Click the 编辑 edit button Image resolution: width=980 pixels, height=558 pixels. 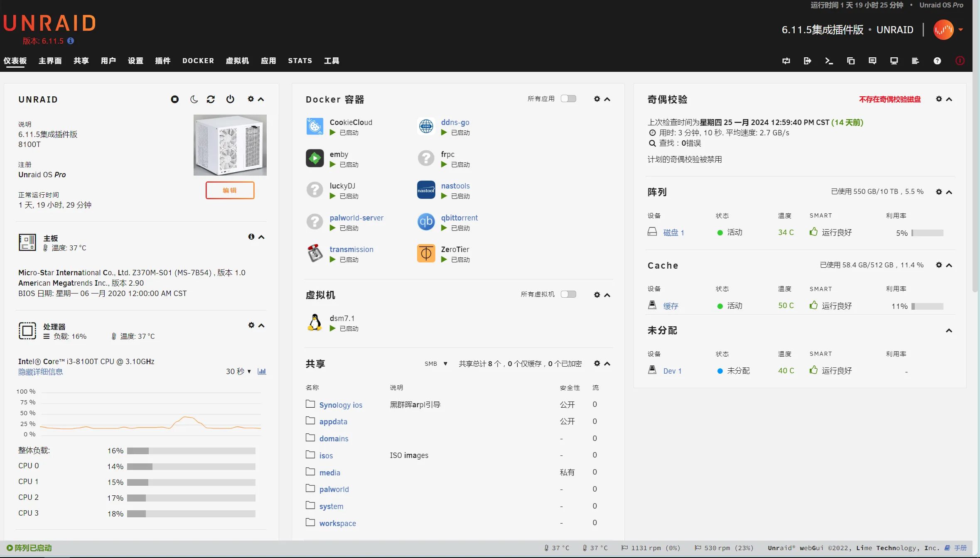[x=230, y=190]
